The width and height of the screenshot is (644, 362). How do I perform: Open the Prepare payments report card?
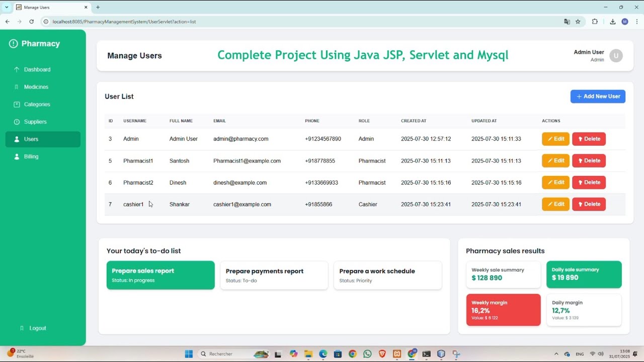[x=274, y=275]
